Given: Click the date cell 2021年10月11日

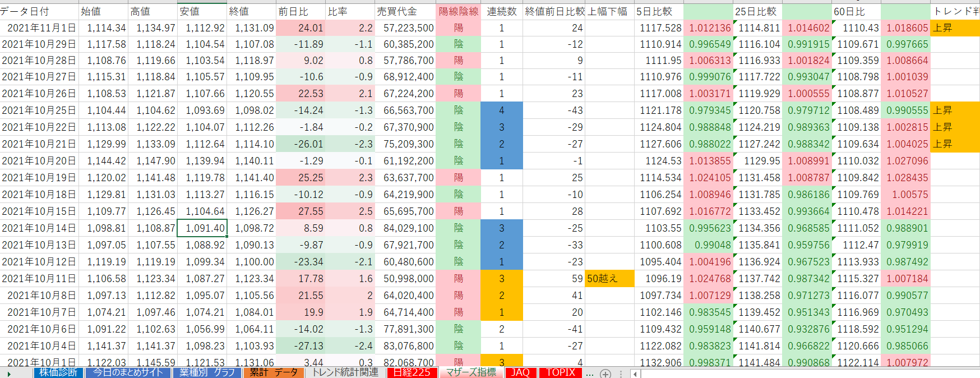Looking at the screenshot, I should (39, 279).
